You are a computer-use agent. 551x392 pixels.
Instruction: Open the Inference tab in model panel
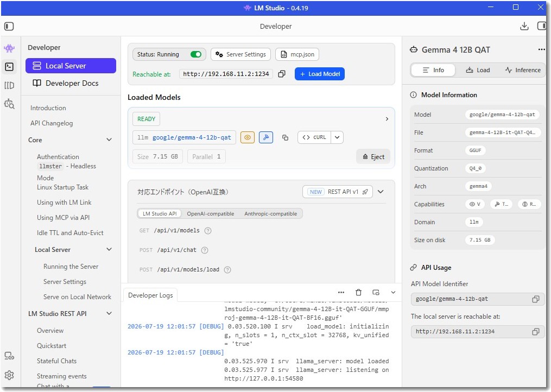(x=523, y=70)
